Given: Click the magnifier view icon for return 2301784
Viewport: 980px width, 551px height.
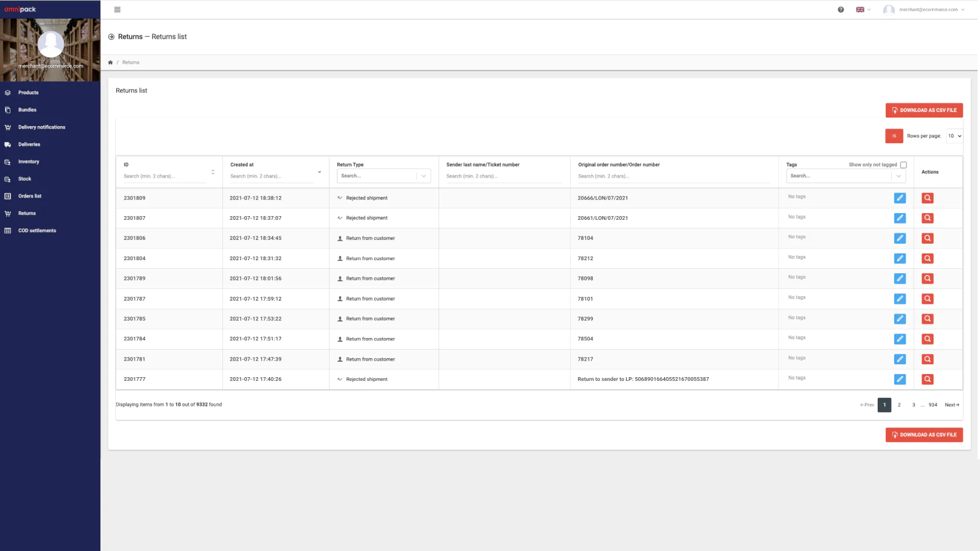Looking at the screenshot, I should [927, 339].
